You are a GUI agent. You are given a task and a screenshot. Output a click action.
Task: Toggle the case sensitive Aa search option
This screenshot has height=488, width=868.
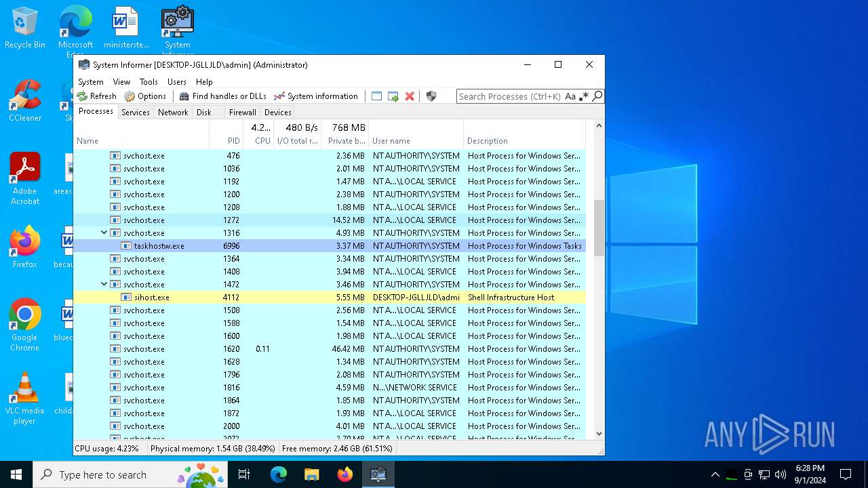[x=570, y=96]
